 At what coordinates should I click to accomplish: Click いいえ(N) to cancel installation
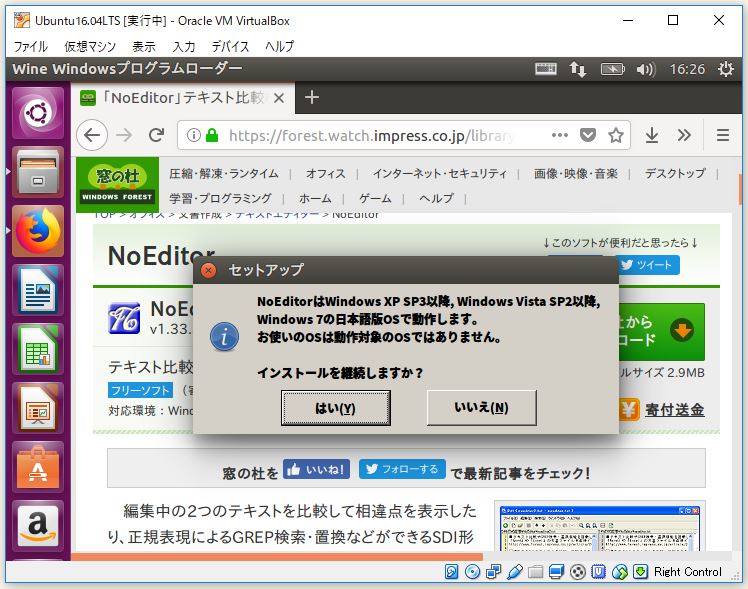click(x=481, y=408)
